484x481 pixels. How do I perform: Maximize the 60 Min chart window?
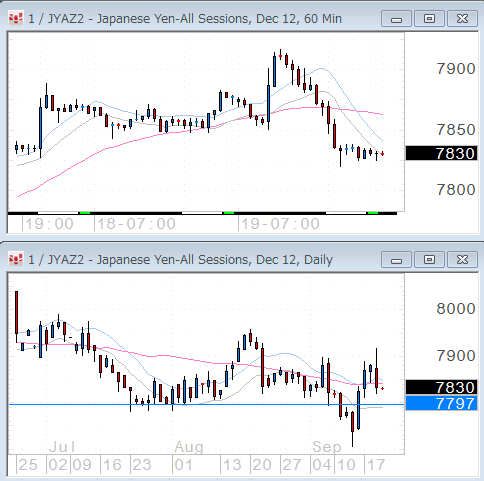coord(429,19)
